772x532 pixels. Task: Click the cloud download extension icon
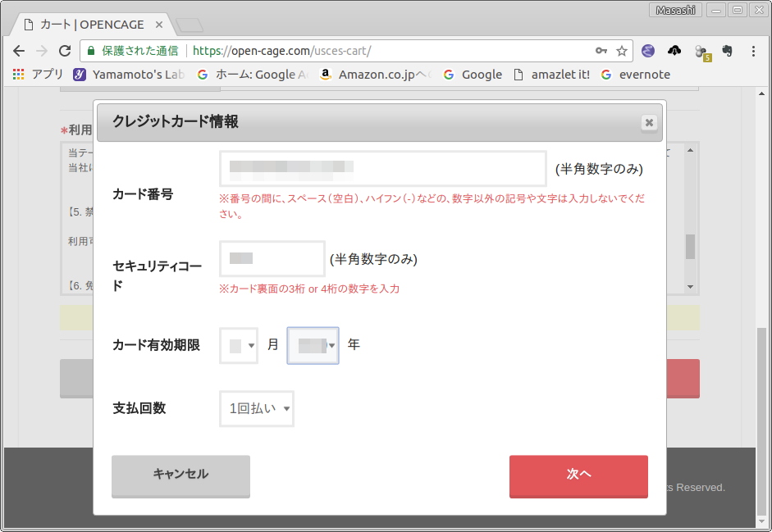click(x=674, y=51)
